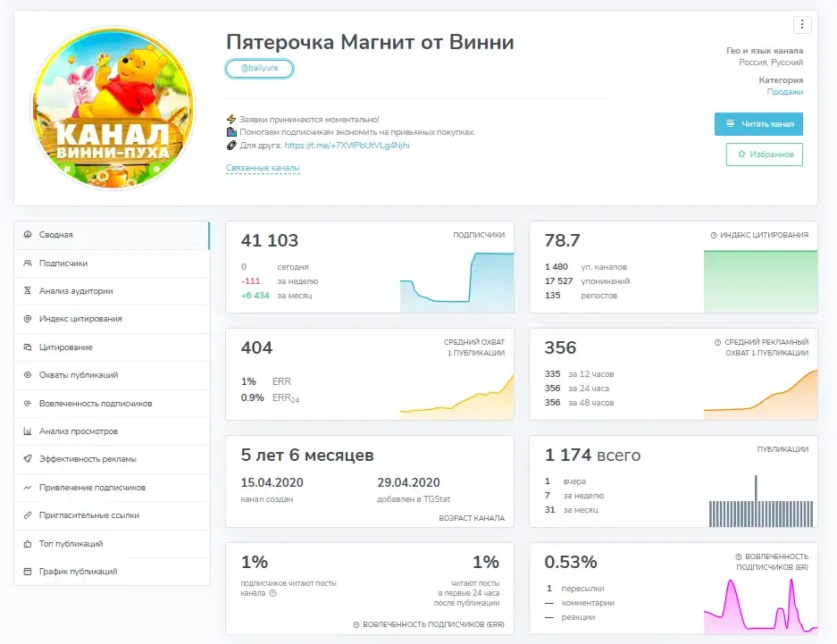The image size is (837, 644).
Task: Click the 404 average reach value
Action: coord(256,347)
